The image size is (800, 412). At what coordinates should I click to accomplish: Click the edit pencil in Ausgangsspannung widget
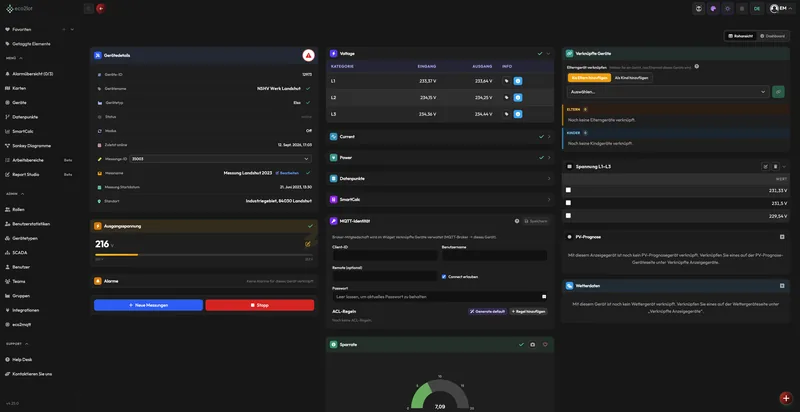pos(308,244)
